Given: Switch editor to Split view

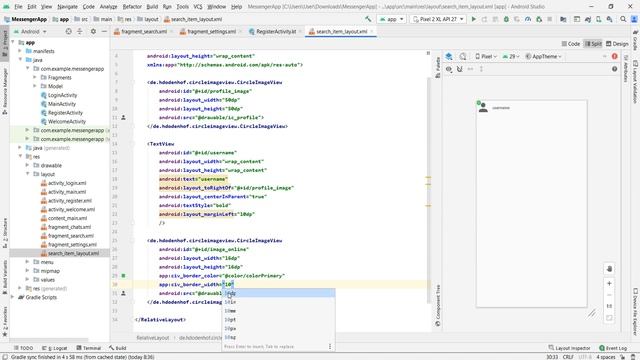Looking at the screenshot, I should coord(593,44).
